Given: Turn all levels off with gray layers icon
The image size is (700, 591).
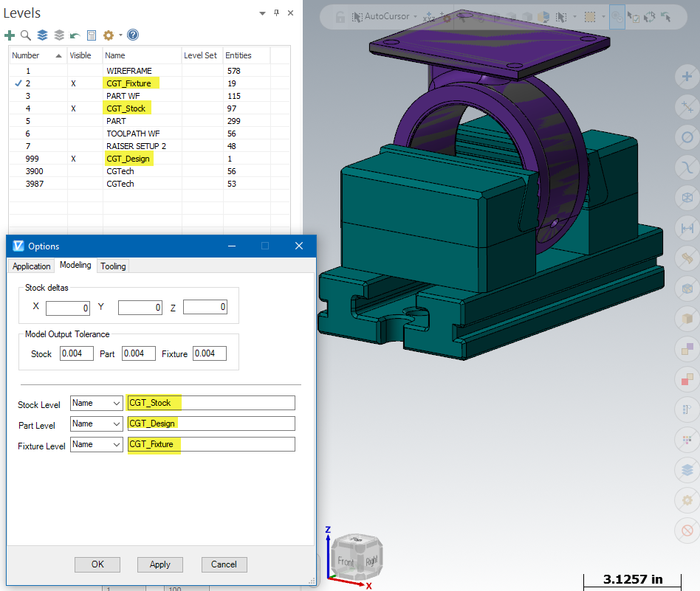Looking at the screenshot, I should [59, 35].
